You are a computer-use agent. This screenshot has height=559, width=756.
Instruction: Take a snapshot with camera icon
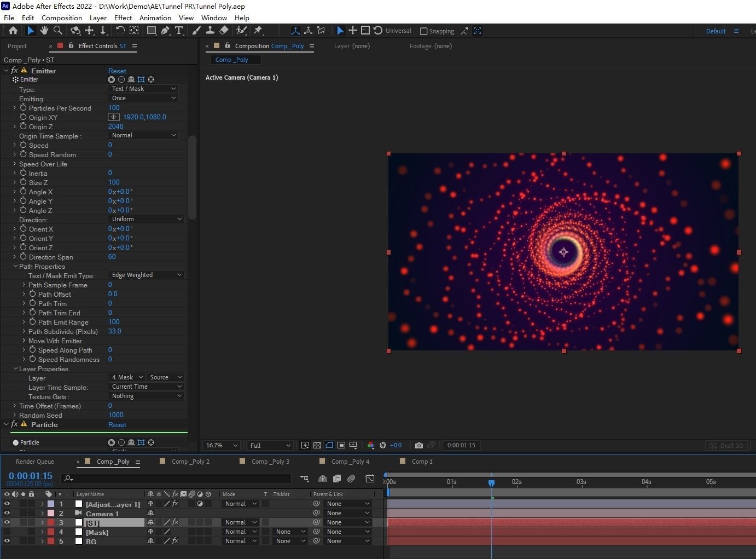[x=418, y=445]
